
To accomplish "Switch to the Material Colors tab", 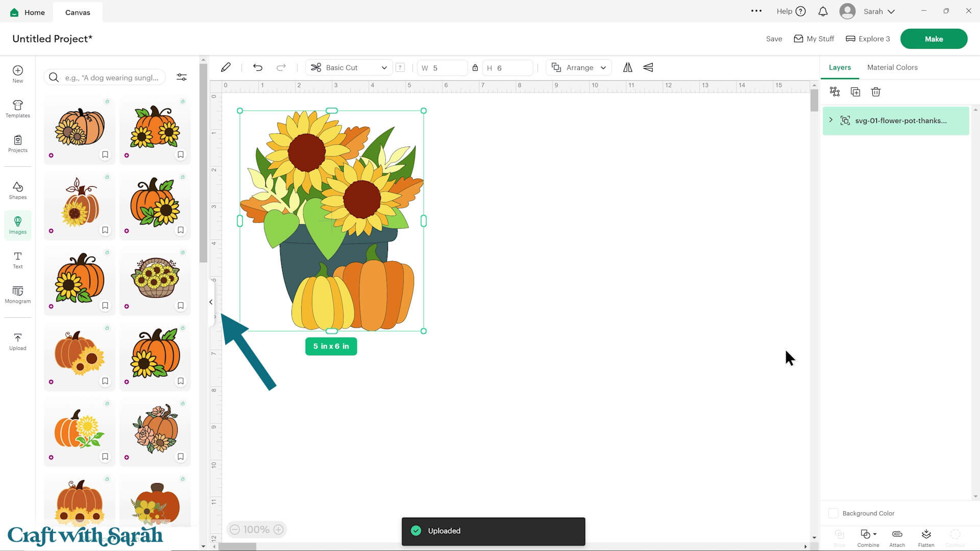I will click(x=892, y=67).
